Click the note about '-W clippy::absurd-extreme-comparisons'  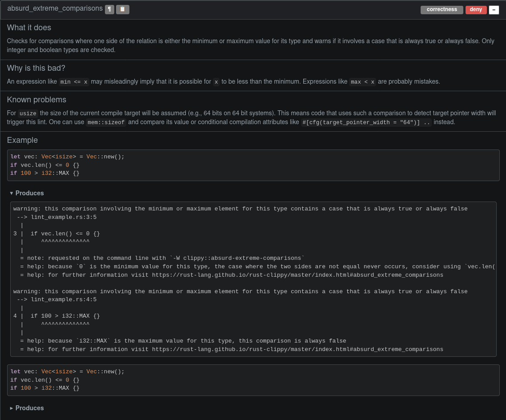click(x=162, y=258)
